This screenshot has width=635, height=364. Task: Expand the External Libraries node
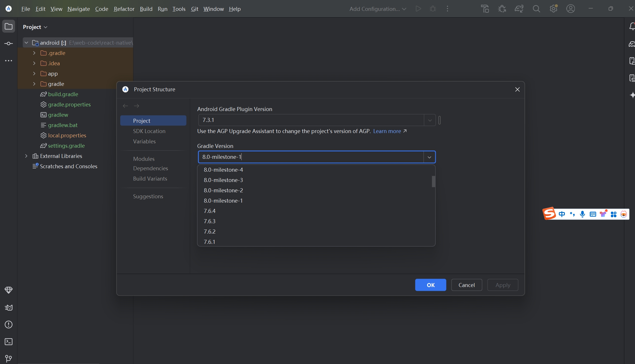coord(26,156)
